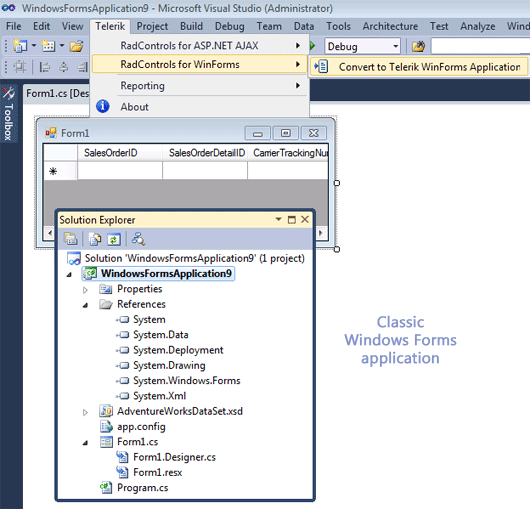Open the Reporting submenu
Image resolution: width=530 pixels, height=509 pixels.
click(200, 86)
